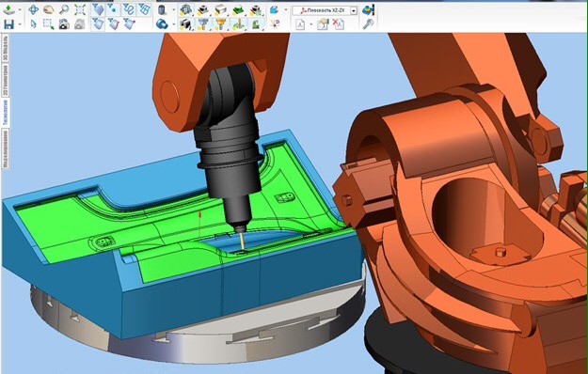588x374 pixels.
Task: Click the red X delete coordinate system icon
Action: 339,24
